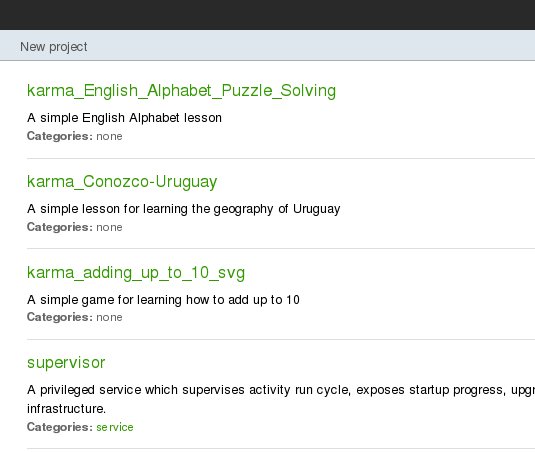This screenshot has height=453, width=535.
Task: Click the geography of Uruguay description text
Action: tap(184, 209)
